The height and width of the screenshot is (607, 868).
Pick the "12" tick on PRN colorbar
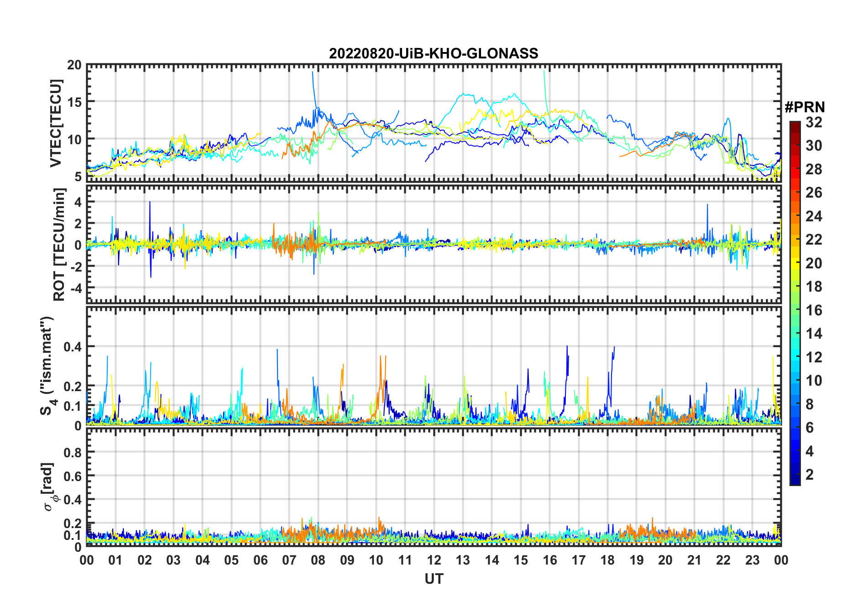point(814,357)
